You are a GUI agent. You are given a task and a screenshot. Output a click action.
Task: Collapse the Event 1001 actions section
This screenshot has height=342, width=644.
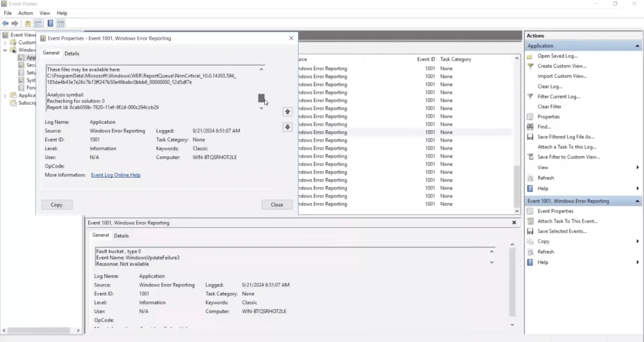637,201
